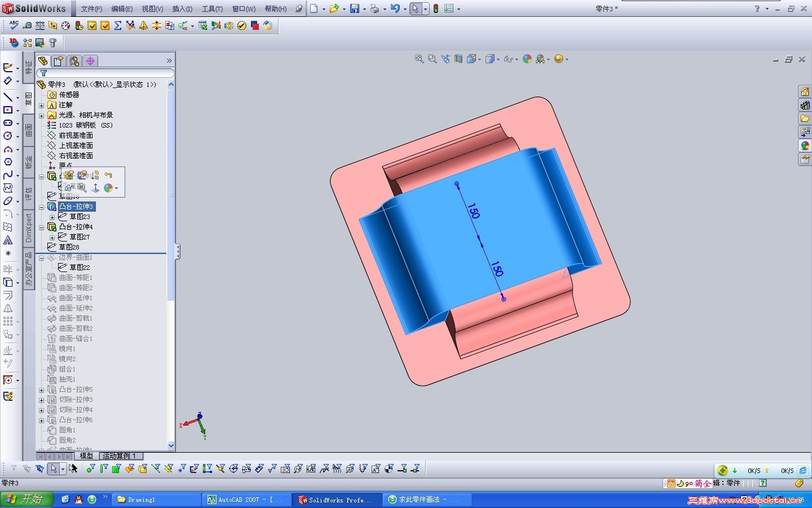The height and width of the screenshot is (508, 812).
Task: Toggle the Filter Center of Gravity selection filter
Action: click(389, 468)
